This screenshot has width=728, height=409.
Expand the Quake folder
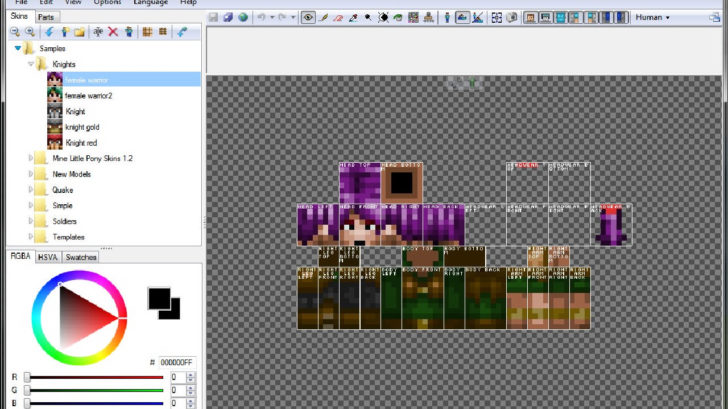tap(31, 190)
